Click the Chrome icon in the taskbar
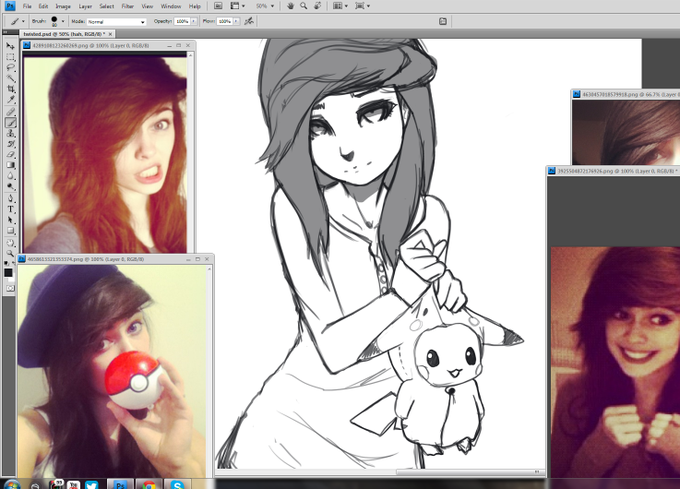The image size is (680, 489). pyautogui.click(x=149, y=485)
